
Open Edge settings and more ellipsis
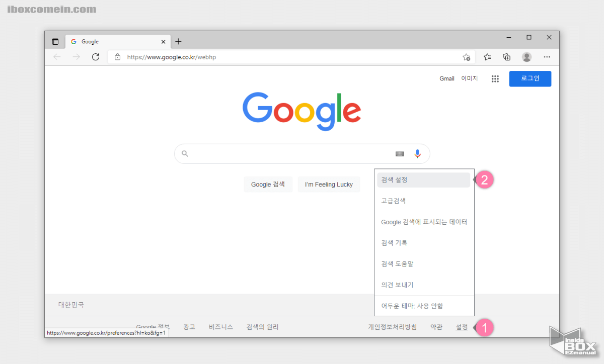tap(547, 57)
